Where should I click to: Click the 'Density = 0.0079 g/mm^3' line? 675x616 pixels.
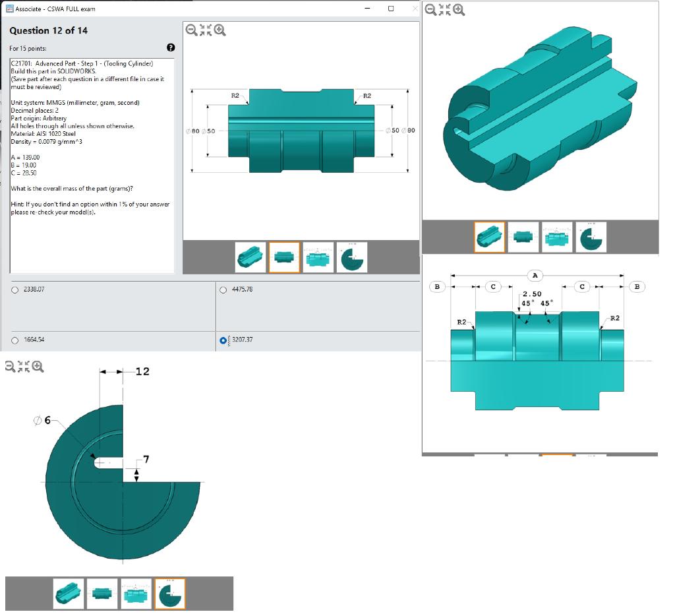click(x=47, y=141)
